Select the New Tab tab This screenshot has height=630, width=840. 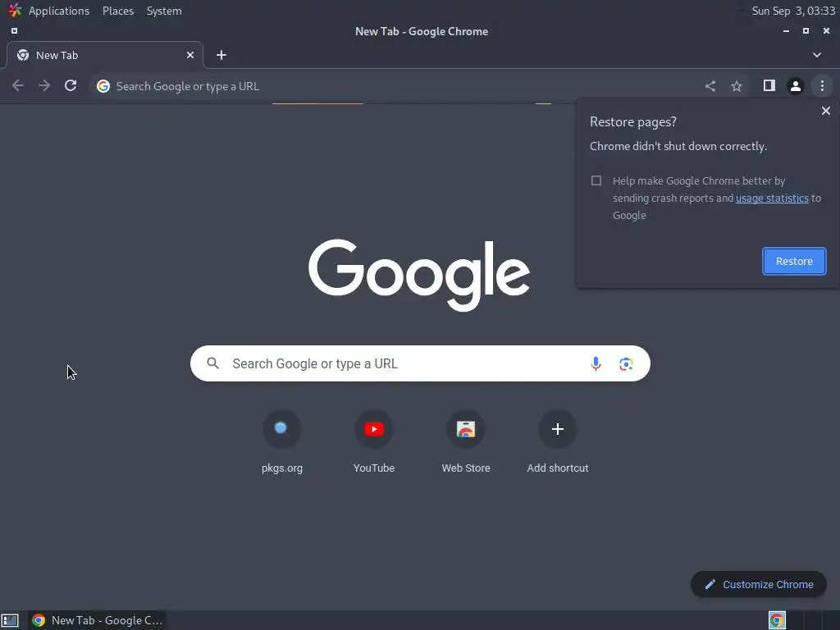[x=105, y=55]
